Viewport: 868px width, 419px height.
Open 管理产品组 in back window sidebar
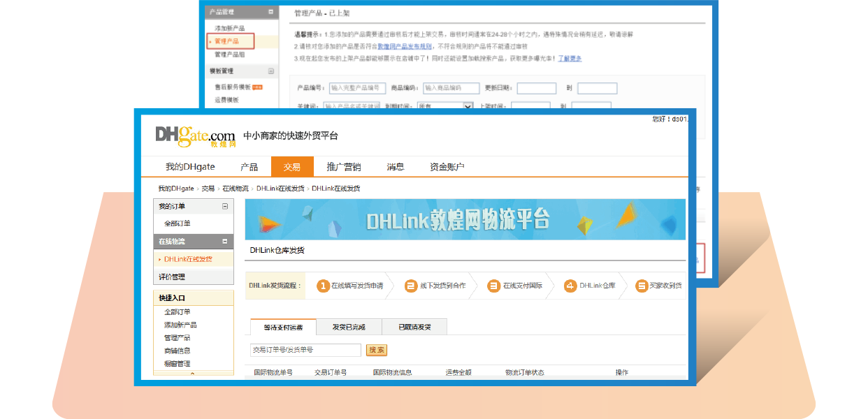(x=230, y=54)
